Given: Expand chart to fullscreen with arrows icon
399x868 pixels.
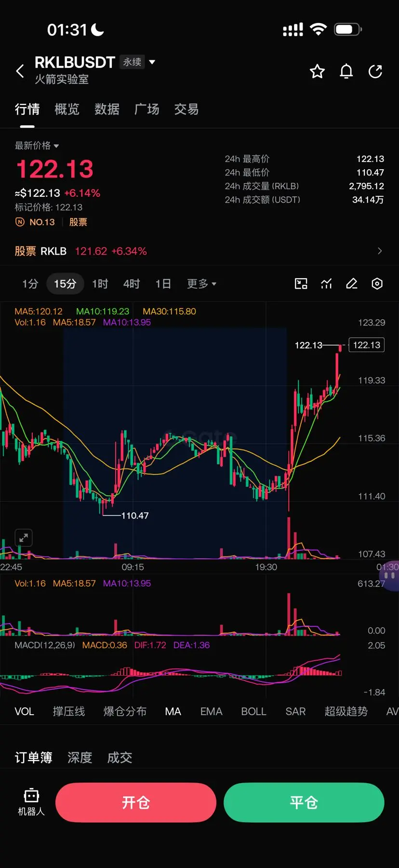Looking at the screenshot, I should click(24, 537).
